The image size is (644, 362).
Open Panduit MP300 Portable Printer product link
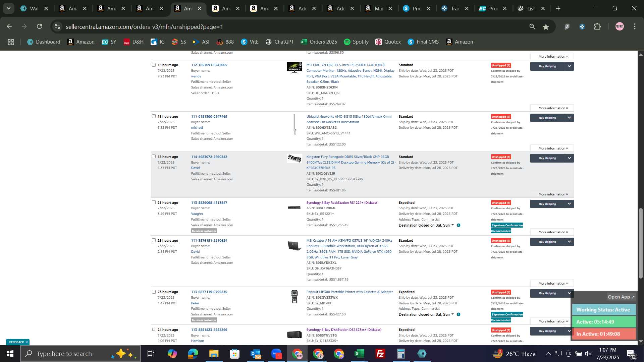point(350,292)
